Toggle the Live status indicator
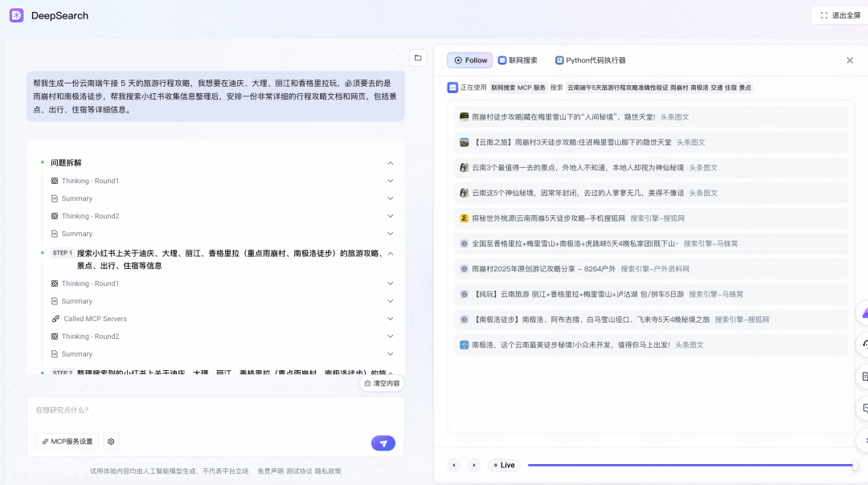 (x=504, y=464)
